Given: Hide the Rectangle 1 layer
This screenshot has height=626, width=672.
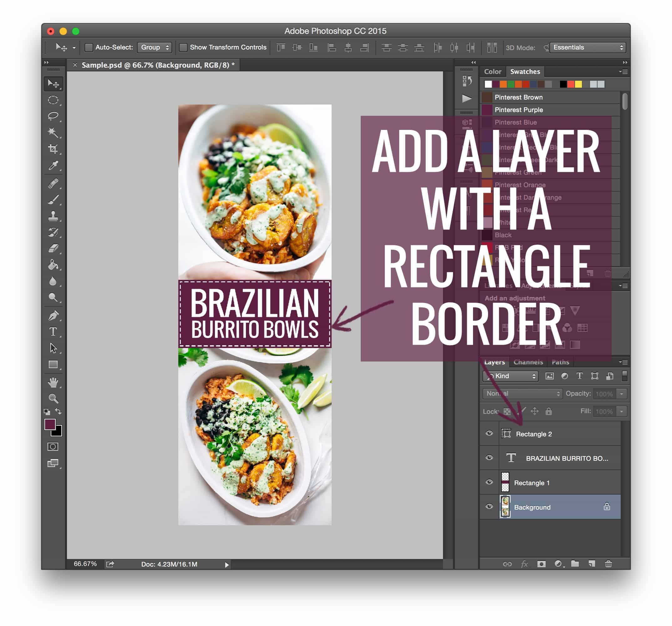Looking at the screenshot, I should [x=489, y=482].
